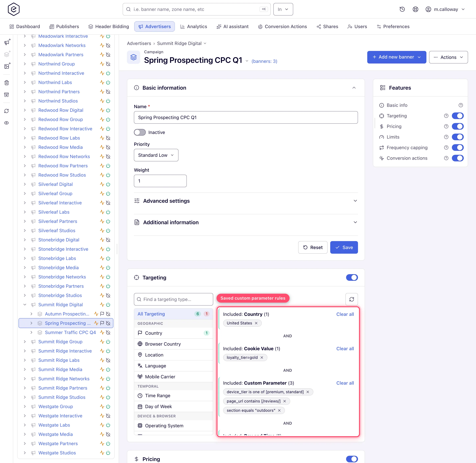Collapse the Basic information panel
476x463 pixels.
(354, 88)
